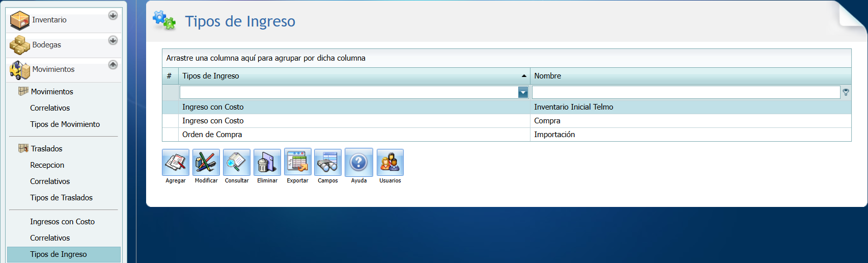Click the Agregar toolbar icon
This screenshot has height=263, width=868.
pyautogui.click(x=176, y=163)
